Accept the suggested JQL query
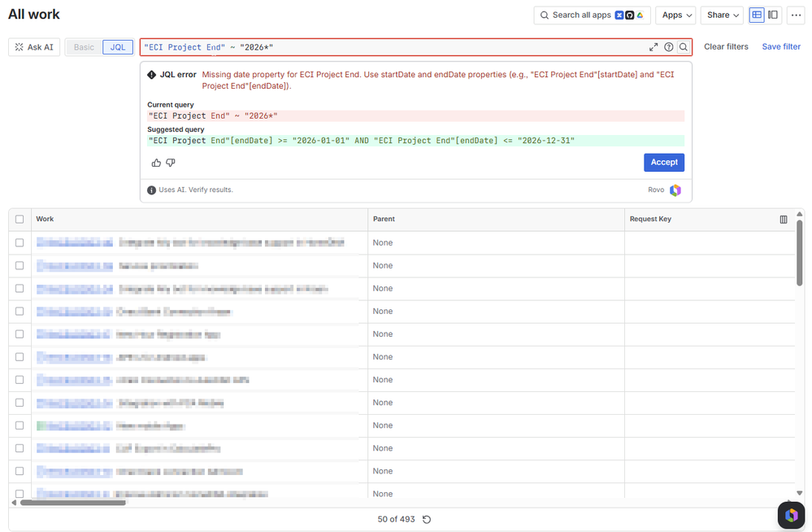 coord(664,163)
